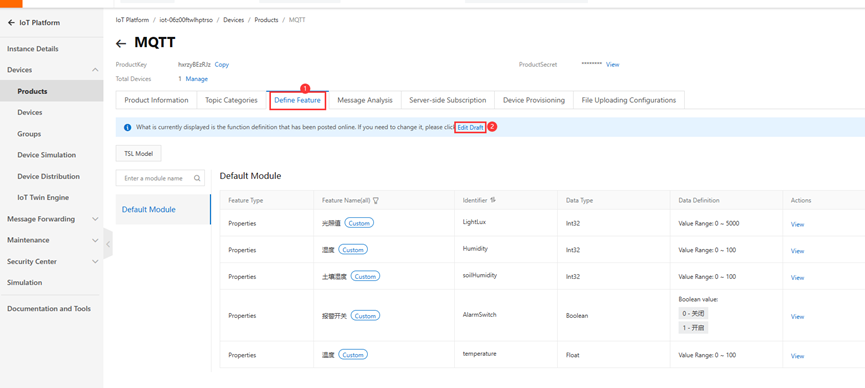This screenshot has width=865, height=388.
Task: Click the AlarmSwitch identifier cell
Action: (x=479, y=315)
